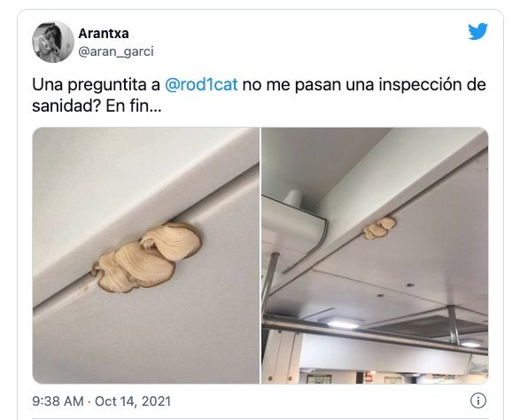520x420 pixels.
Task: Open the wide train ceiling photo on the right
Action: click(x=375, y=255)
